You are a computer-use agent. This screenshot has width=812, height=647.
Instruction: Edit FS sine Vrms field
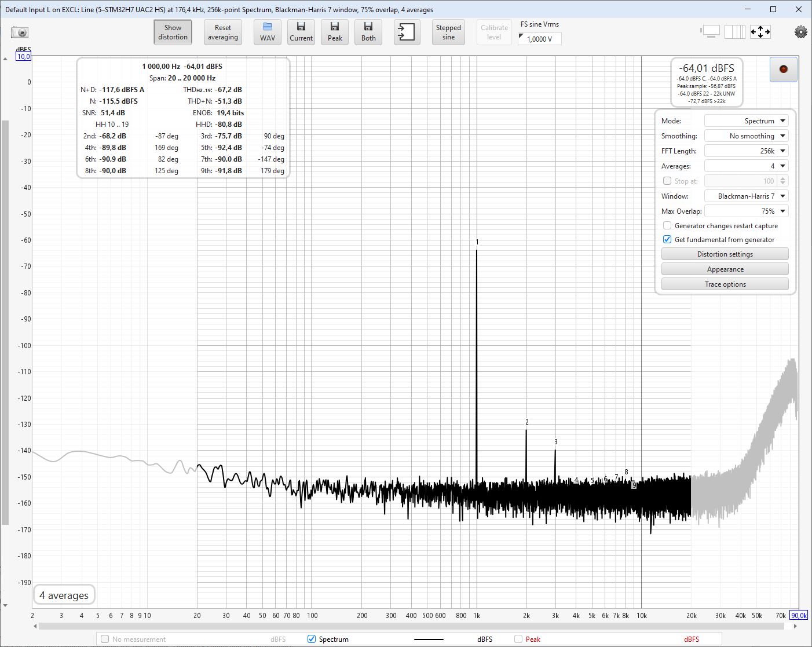click(540, 39)
